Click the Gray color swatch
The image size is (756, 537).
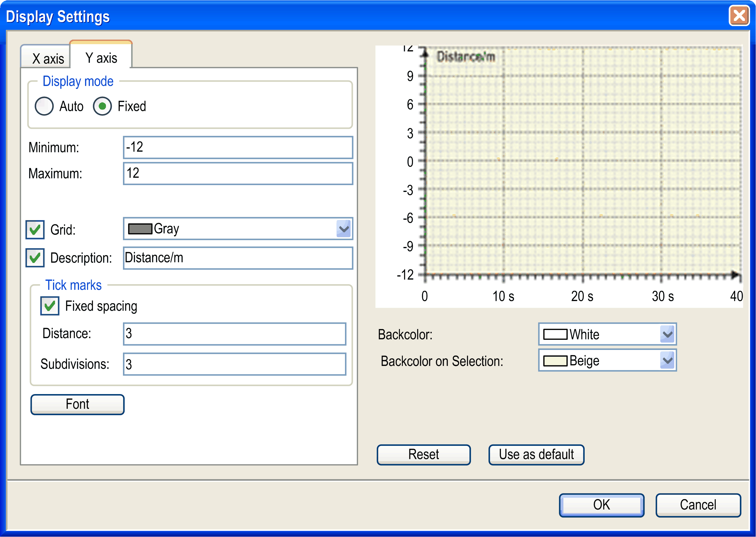point(140,229)
